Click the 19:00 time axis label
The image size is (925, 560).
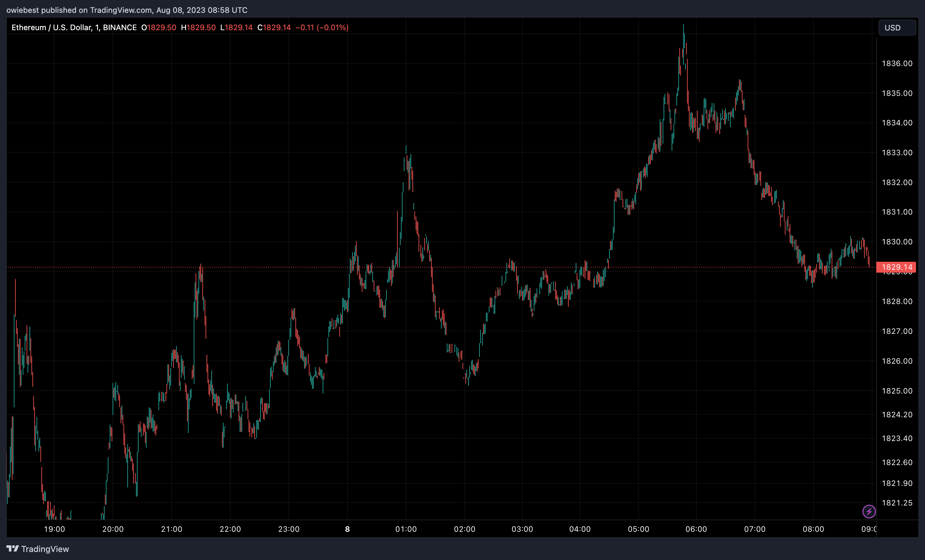[55, 529]
